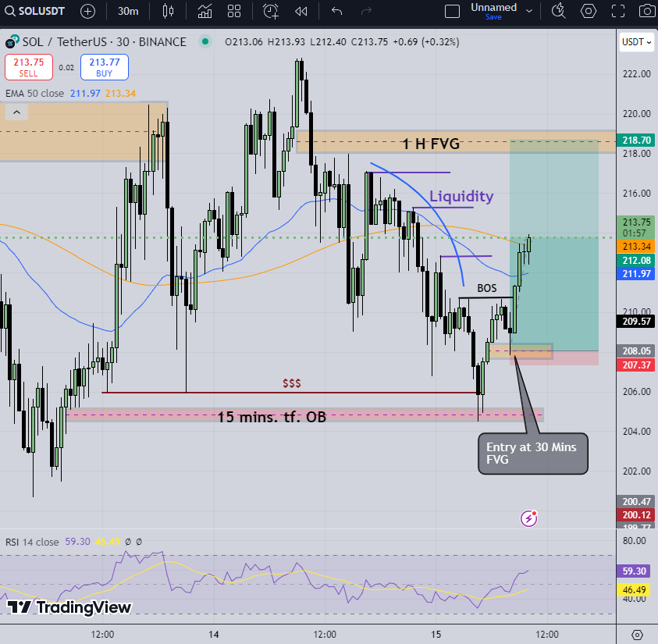Click the 46.49 RSI MA value label

(634, 590)
